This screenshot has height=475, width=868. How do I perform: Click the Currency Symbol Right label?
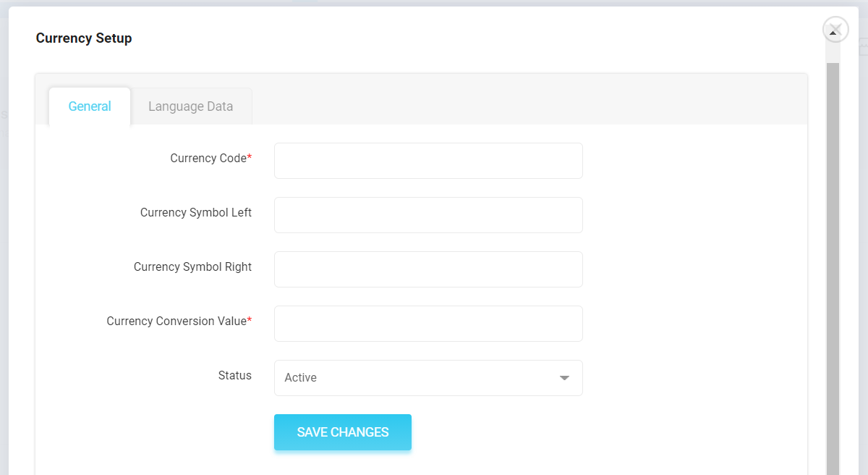pyautogui.click(x=192, y=266)
